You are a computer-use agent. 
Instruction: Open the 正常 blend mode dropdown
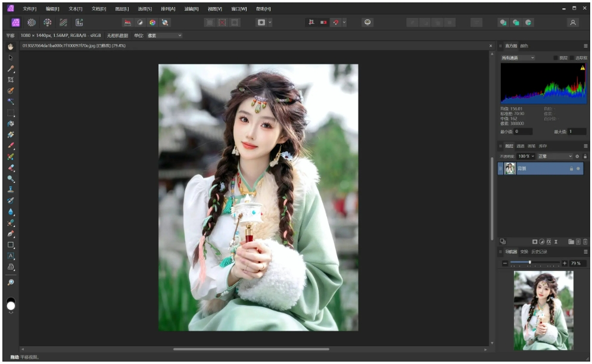tap(555, 156)
